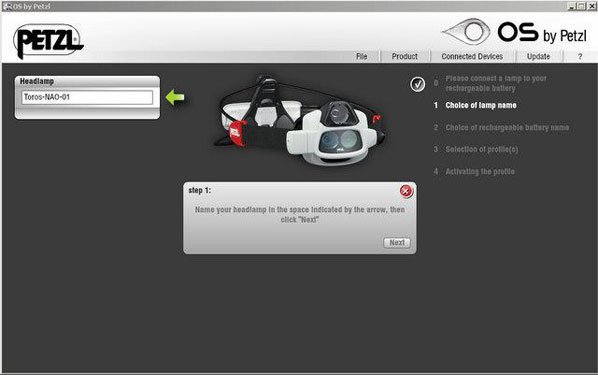Select Choice of rechargeable battery name step
The image size is (598, 375).
click(x=507, y=127)
